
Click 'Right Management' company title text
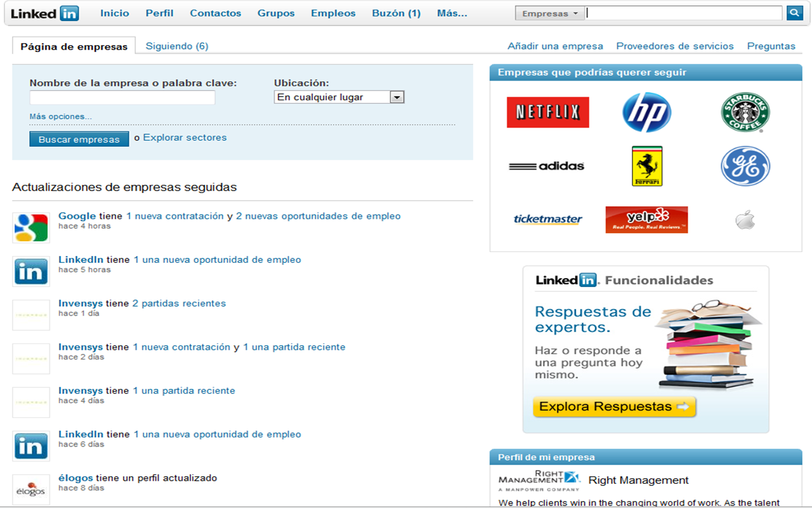(638, 481)
